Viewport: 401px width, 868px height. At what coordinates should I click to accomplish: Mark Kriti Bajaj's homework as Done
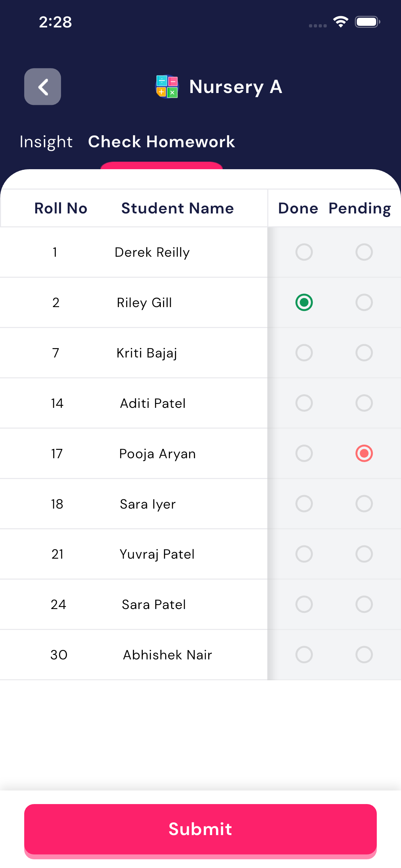coord(304,353)
